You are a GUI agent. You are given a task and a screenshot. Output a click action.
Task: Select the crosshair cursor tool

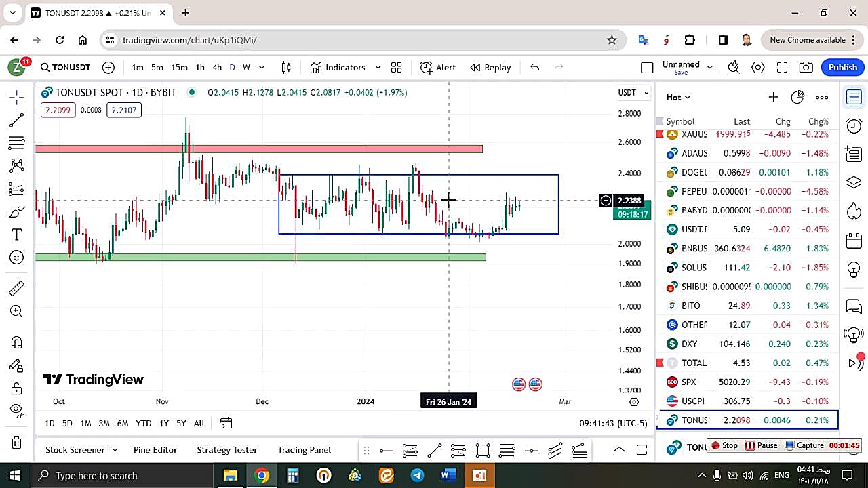[x=17, y=98]
